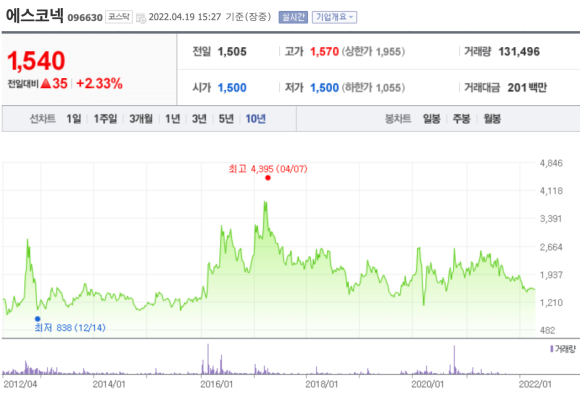Click the 482 y-axis label
This screenshot has width=580, height=395.
pyautogui.click(x=547, y=331)
